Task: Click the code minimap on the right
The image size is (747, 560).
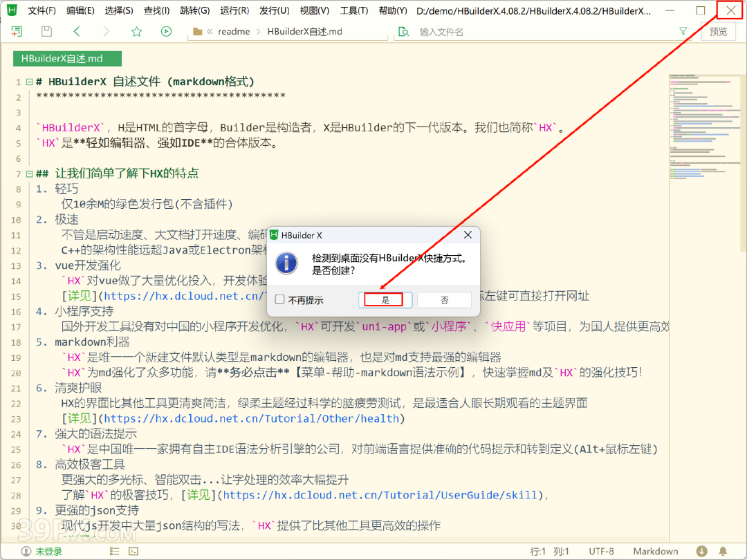Action: 704,128
